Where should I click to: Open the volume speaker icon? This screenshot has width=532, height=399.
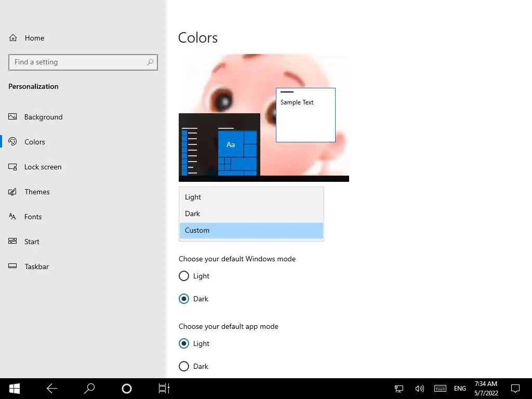[419, 389]
